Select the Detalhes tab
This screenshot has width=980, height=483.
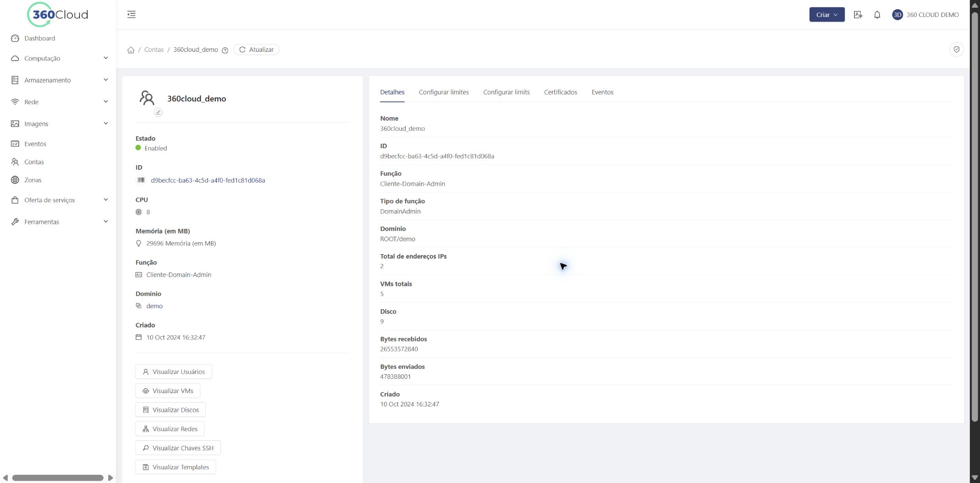pyautogui.click(x=392, y=92)
